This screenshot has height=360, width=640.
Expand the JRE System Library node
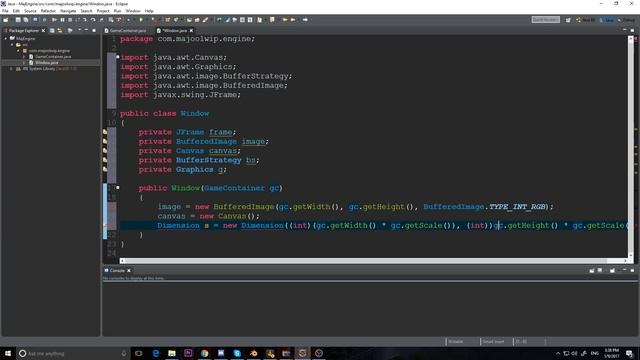click(12, 69)
